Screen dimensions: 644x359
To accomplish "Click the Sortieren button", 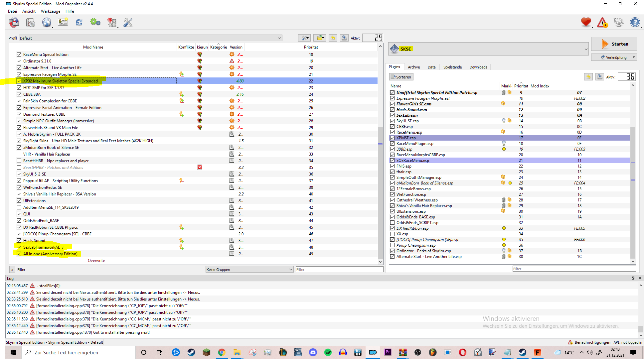I will (x=401, y=77).
